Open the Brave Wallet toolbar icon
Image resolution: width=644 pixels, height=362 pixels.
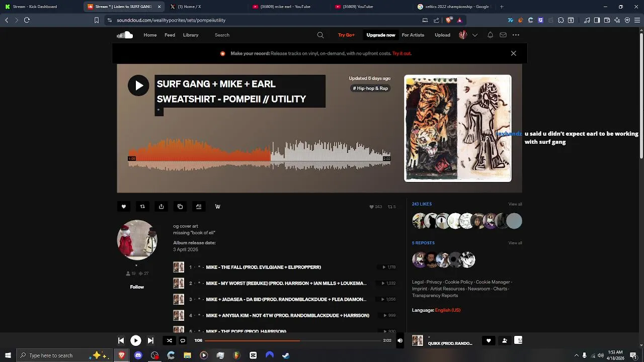pos(607,20)
